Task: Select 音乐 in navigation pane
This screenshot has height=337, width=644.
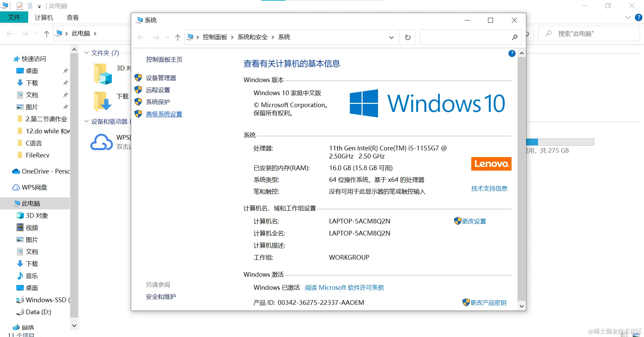Action: coord(32,276)
